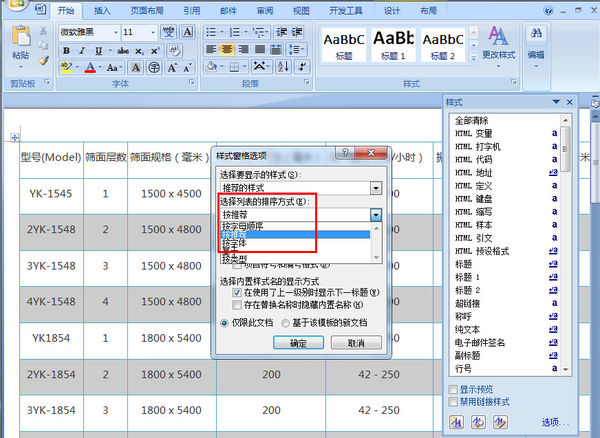Click the Shrink Font icon
Screen dimensions: 600x438
pyautogui.click(x=187, y=68)
